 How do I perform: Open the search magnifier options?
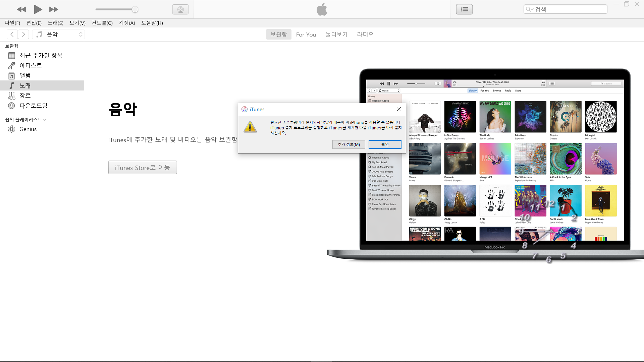coord(530,9)
